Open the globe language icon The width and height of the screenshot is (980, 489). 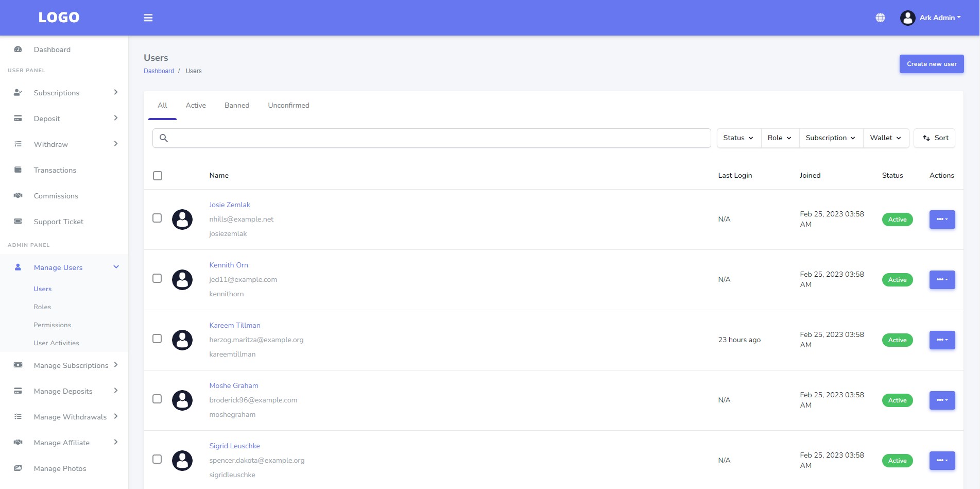[x=880, y=18]
